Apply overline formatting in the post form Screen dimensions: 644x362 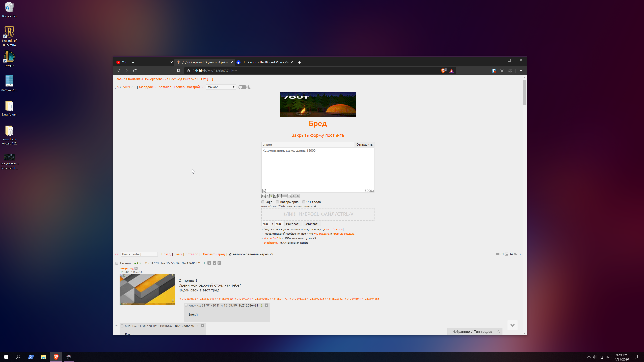tap(280, 196)
